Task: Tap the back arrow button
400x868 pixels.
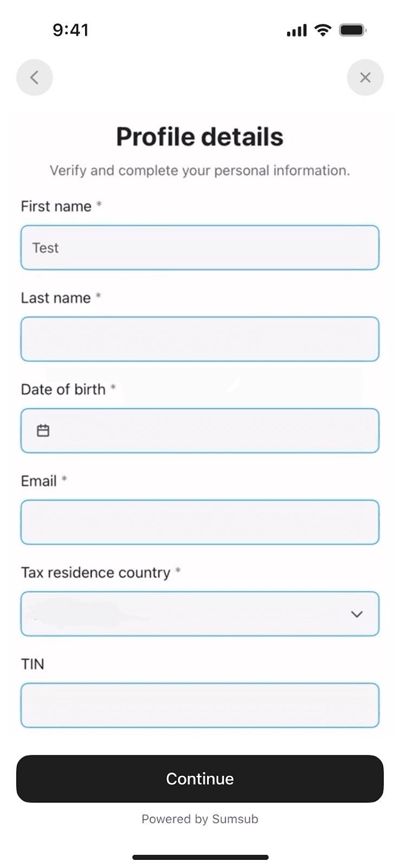Action: [35, 78]
